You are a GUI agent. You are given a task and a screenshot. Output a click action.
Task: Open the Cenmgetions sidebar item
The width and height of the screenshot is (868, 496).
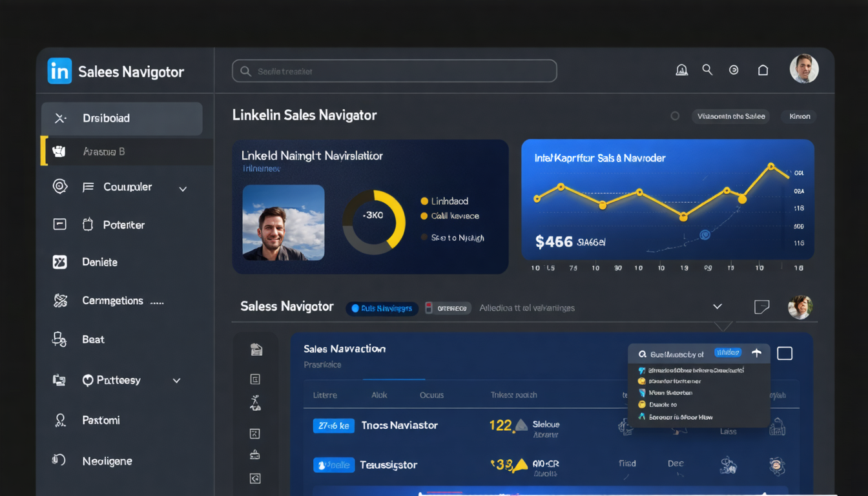click(x=113, y=301)
